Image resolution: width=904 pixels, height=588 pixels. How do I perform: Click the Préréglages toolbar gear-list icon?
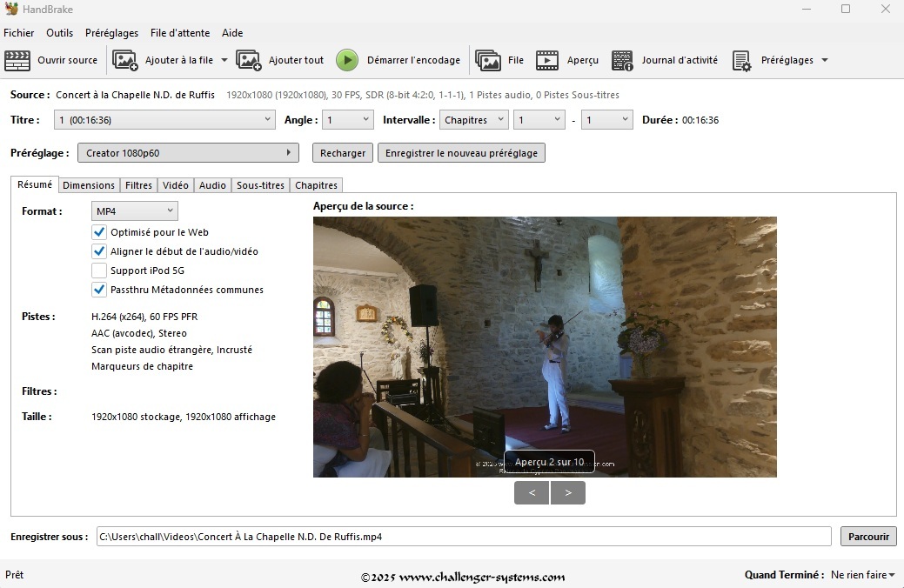click(741, 60)
